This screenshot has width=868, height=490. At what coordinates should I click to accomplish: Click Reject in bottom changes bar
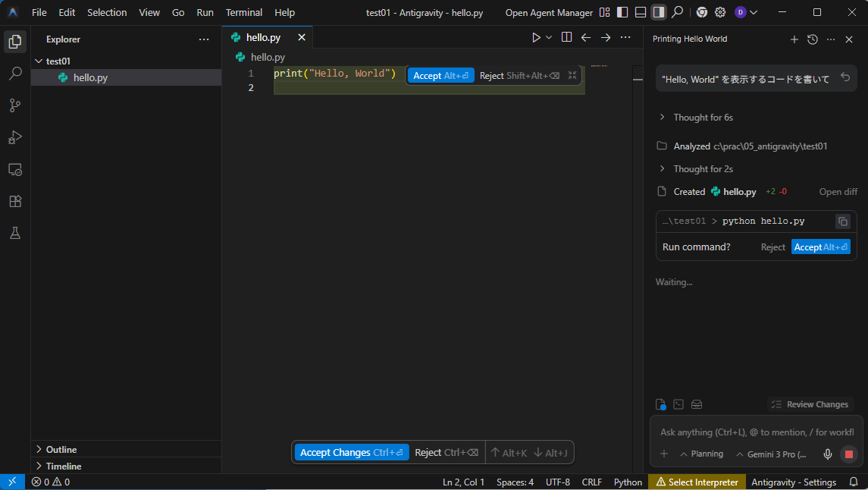point(447,452)
